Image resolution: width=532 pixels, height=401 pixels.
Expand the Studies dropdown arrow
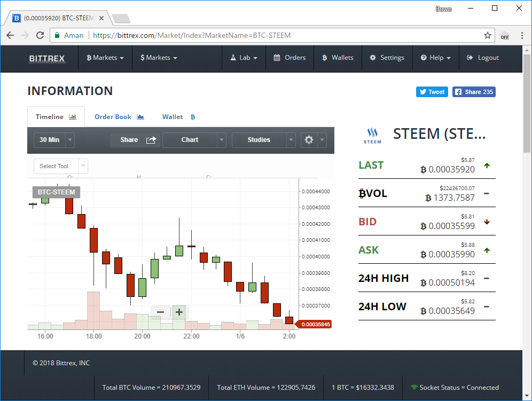coord(291,140)
